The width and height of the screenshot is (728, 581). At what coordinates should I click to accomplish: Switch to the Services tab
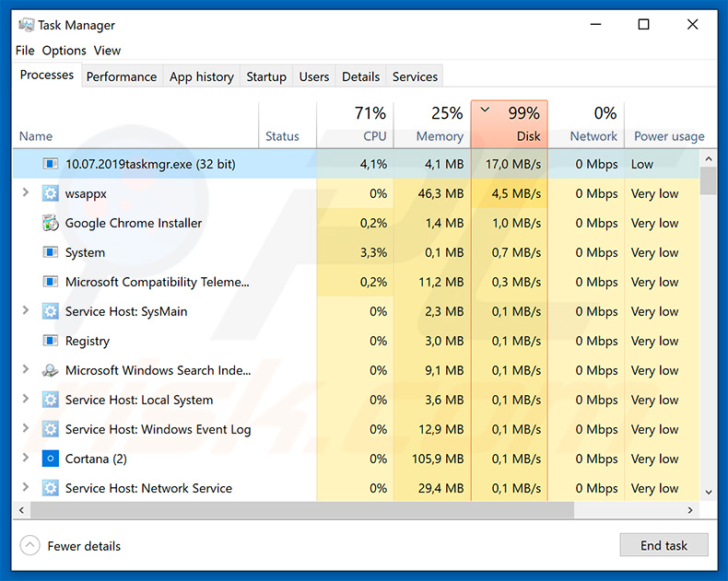(415, 76)
